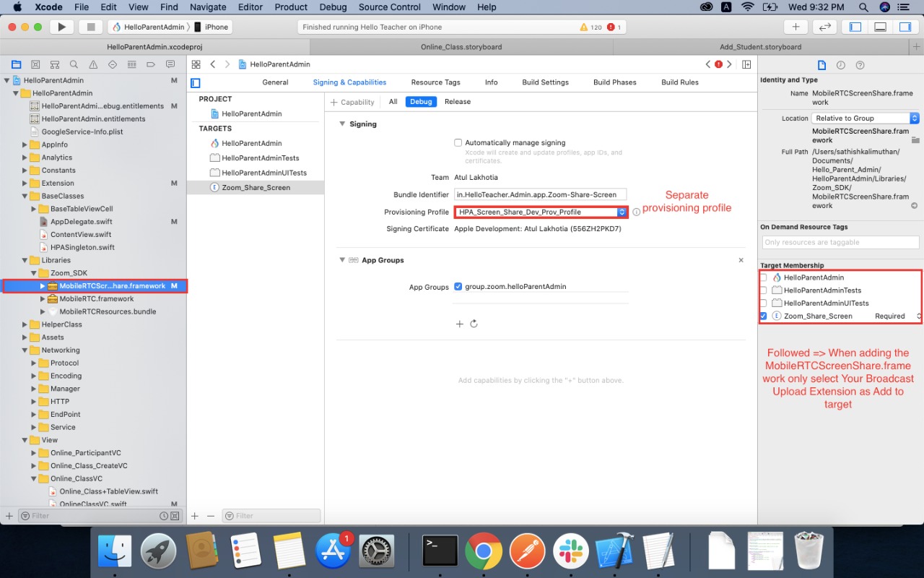This screenshot has width=924, height=578.
Task: Switch to the General tab
Action: tap(275, 82)
